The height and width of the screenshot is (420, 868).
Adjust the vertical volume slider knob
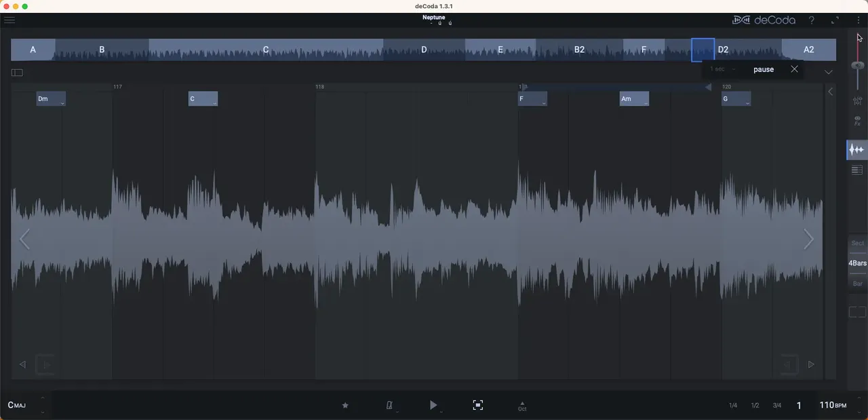[x=858, y=65]
